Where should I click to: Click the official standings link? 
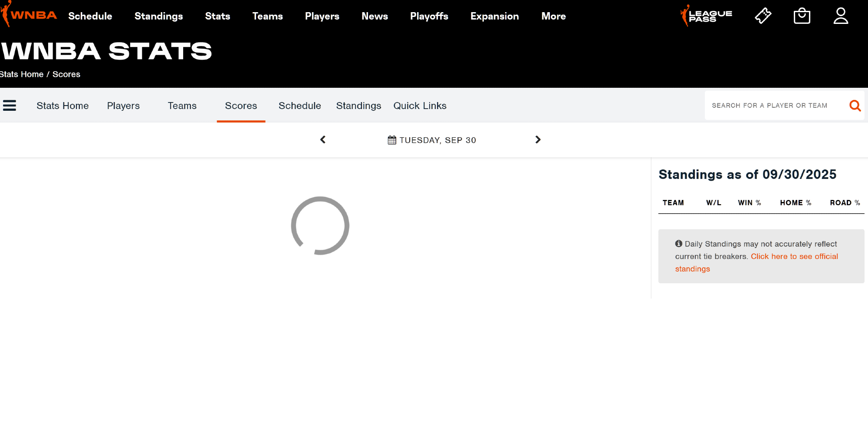[x=794, y=256]
